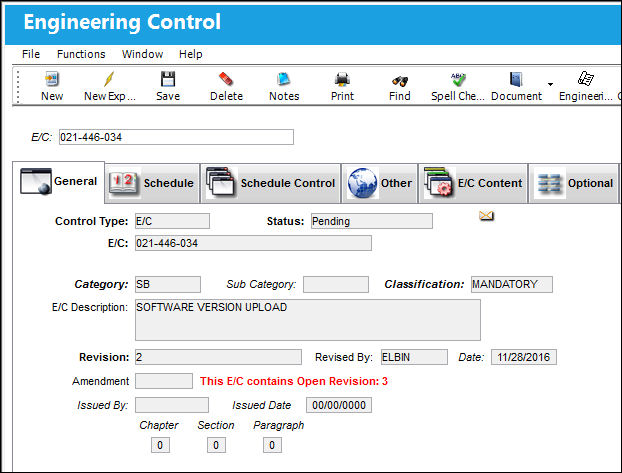Switch to the E/C Content tab
Screen dimensions: 622x473
coord(473,183)
